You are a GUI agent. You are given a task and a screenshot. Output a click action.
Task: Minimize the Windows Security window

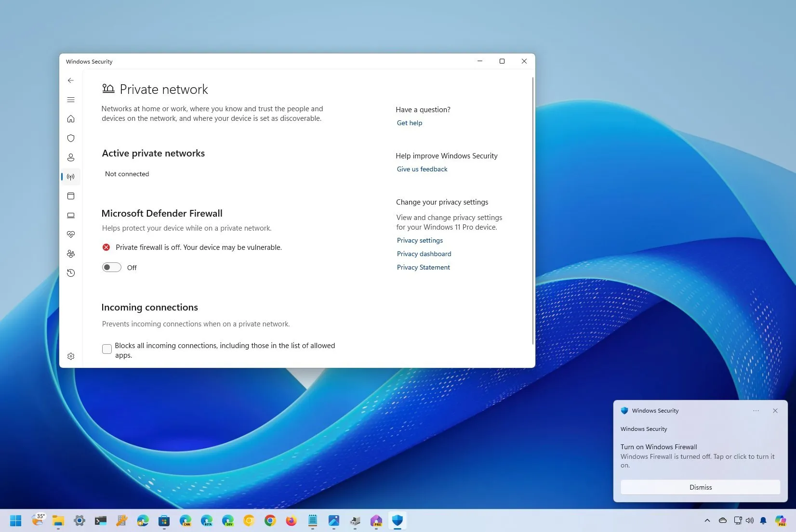[x=480, y=61]
